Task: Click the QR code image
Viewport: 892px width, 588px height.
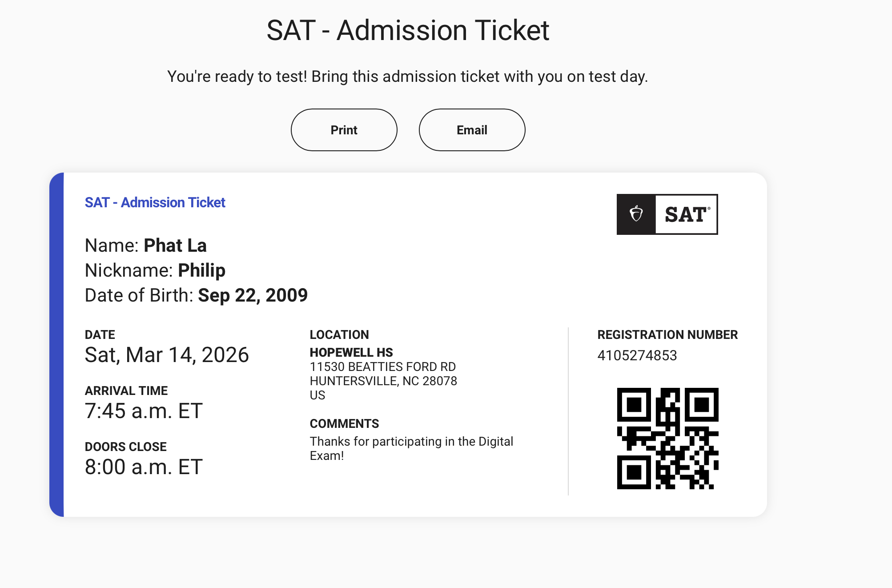Action: pos(667,439)
